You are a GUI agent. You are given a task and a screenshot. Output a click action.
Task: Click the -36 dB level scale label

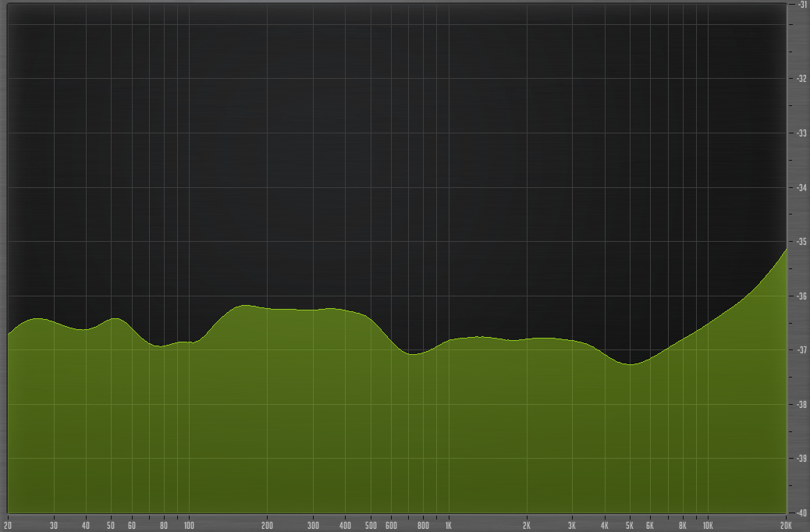(801, 296)
